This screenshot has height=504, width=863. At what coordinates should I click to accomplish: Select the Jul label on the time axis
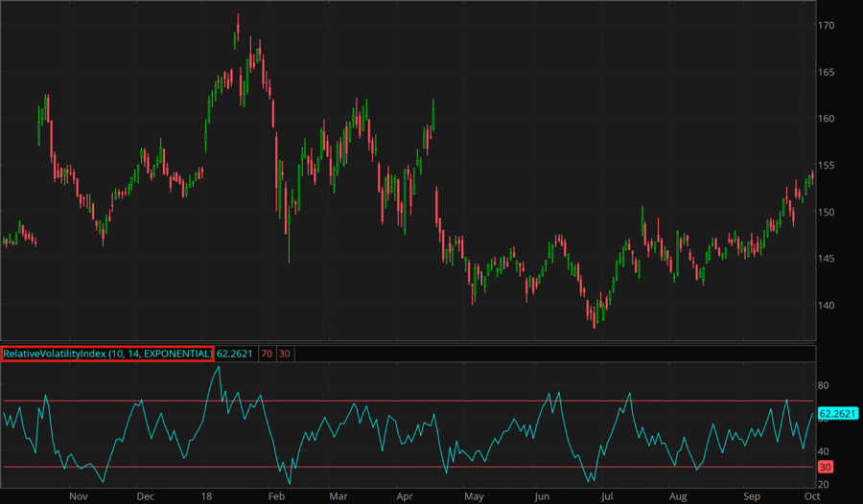coord(607,496)
